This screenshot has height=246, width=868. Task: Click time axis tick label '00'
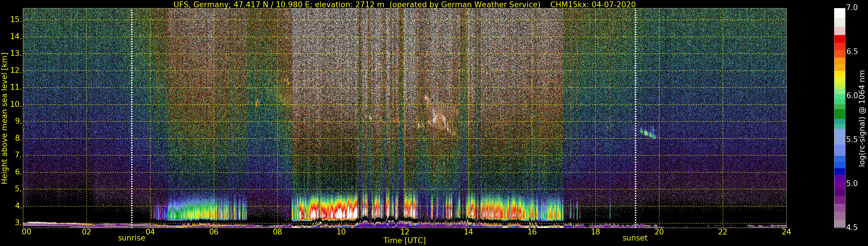(x=27, y=232)
